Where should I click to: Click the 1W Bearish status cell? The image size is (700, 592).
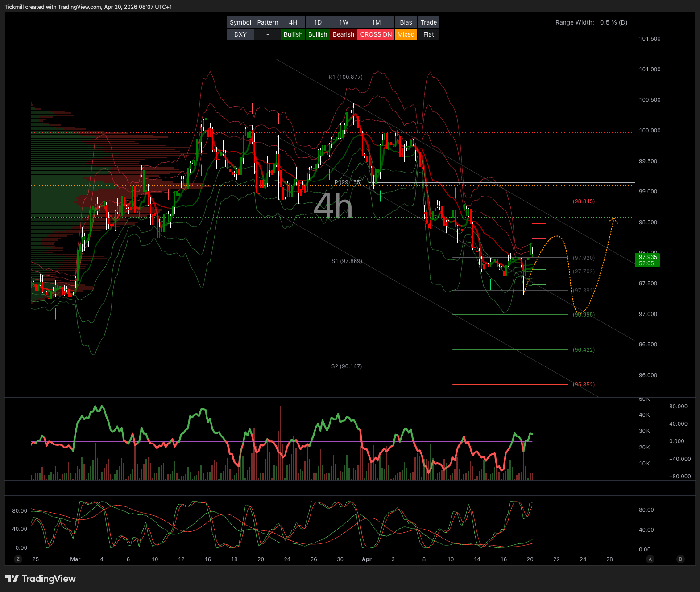(343, 34)
